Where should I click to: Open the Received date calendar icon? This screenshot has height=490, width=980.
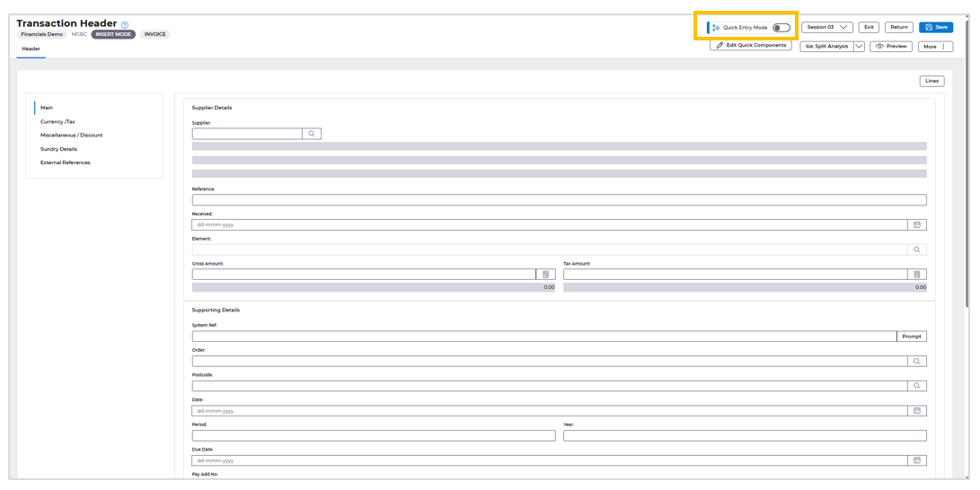[x=917, y=224]
